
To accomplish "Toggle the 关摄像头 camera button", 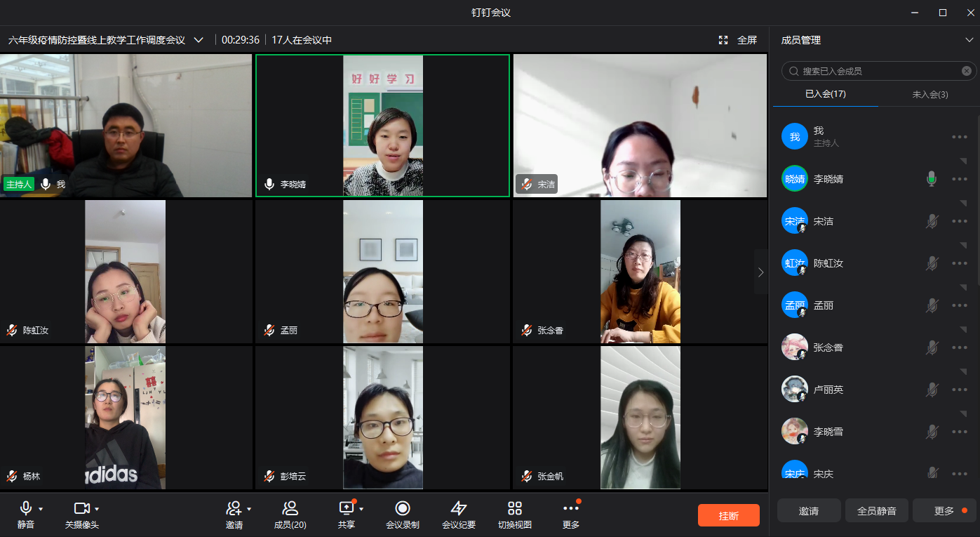I will tap(81, 508).
